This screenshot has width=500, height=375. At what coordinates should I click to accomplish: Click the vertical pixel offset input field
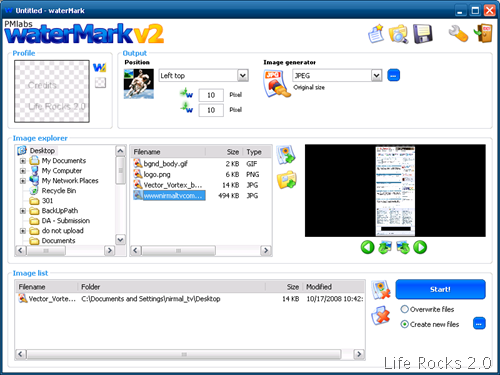(x=211, y=110)
